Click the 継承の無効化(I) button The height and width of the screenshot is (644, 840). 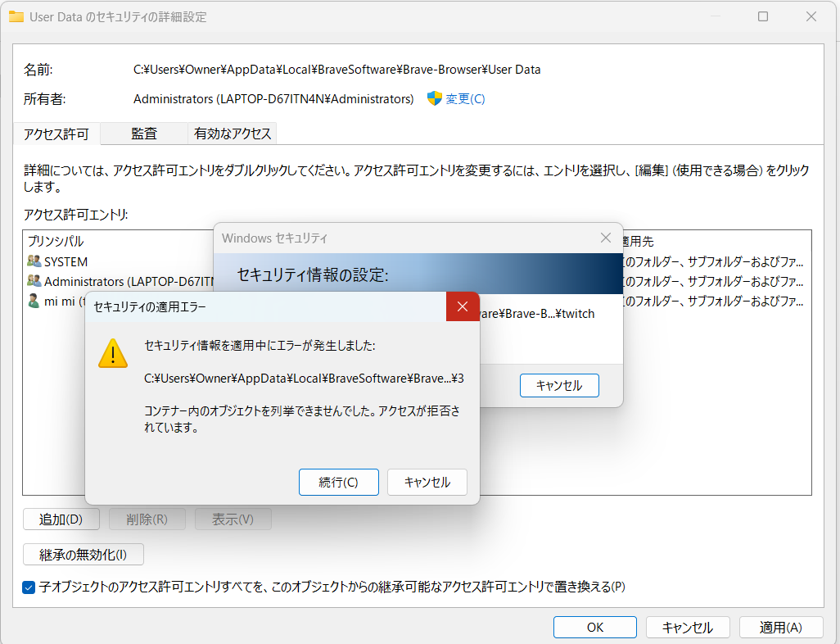click(x=83, y=555)
